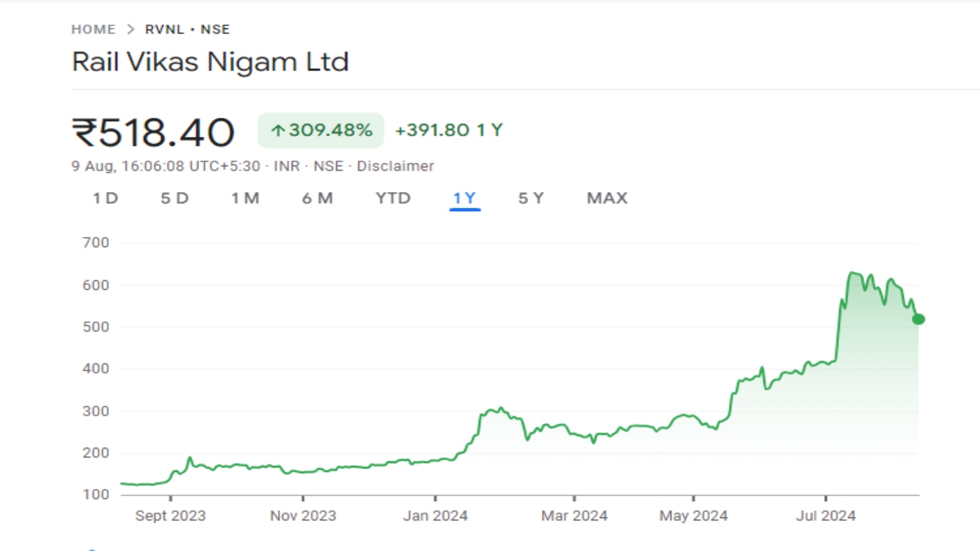Click the 9 Aug timestamp text
This screenshot has width=980, height=551.
(166, 166)
